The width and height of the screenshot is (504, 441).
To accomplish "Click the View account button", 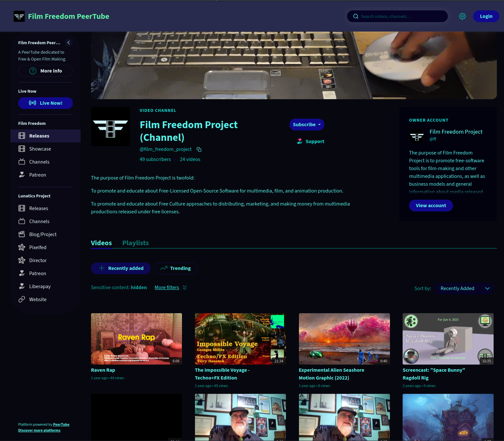I will (x=431, y=206).
